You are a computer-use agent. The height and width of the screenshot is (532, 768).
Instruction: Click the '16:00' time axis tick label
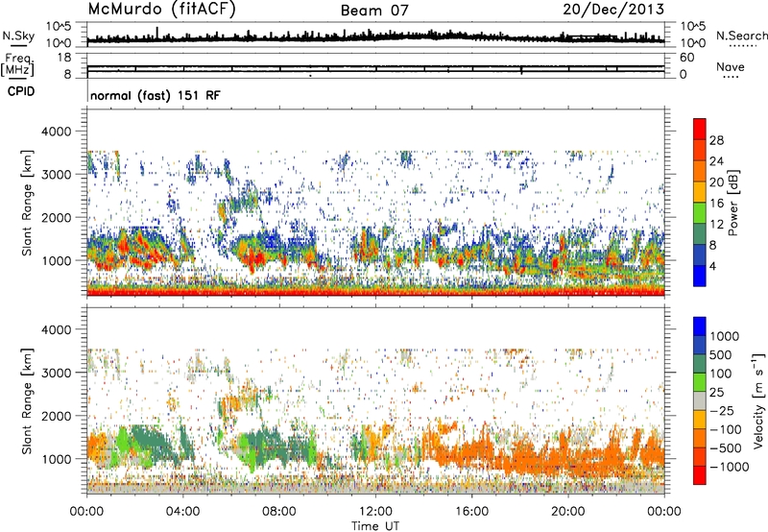coord(471,512)
